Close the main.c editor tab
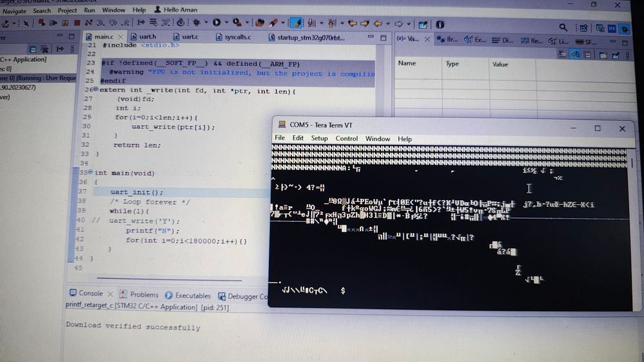The image size is (644, 362). point(121,37)
